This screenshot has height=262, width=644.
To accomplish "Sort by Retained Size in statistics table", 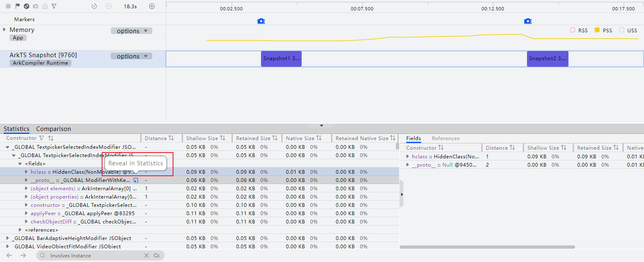I will pos(275,138).
